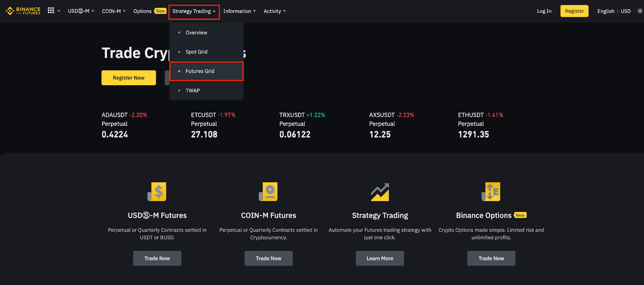Click the Strategy Trading chart icon
644x285 pixels.
pos(380,192)
